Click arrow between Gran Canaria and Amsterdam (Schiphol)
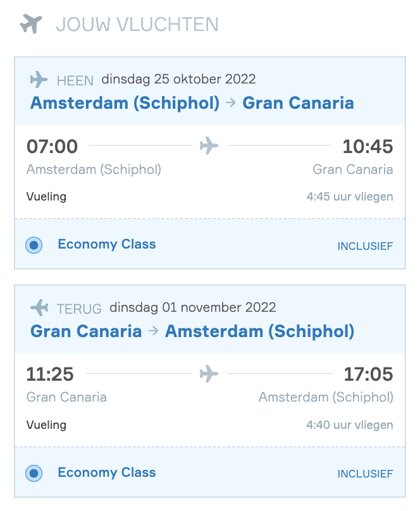Screen dimensions: 420x511 154,331
